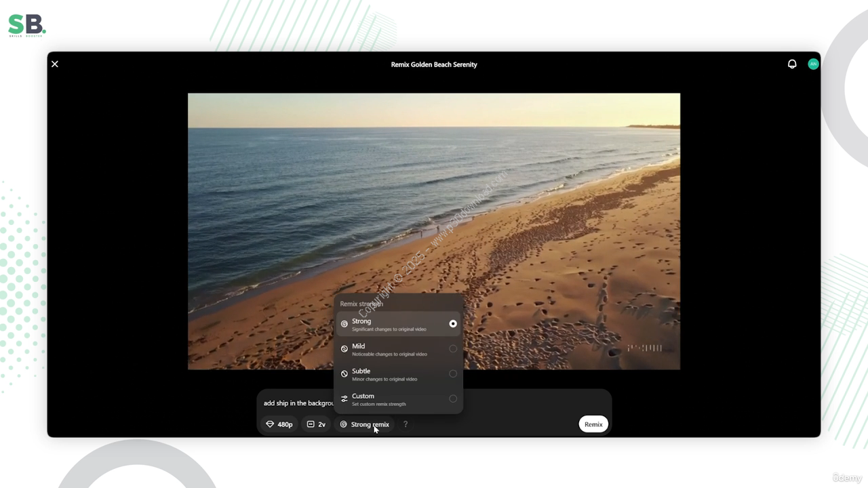Choose the Custom remix strength option

[x=399, y=399]
